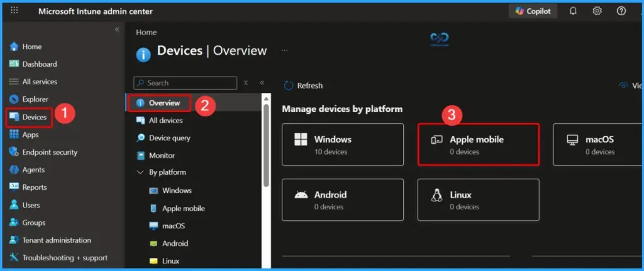This screenshot has height=271, width=644.
Task: Click the Apps grid icon
Action: point(14,135)
